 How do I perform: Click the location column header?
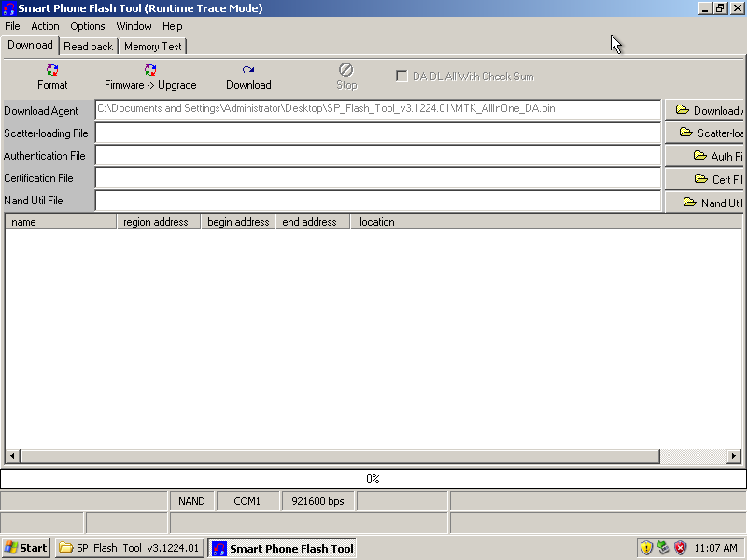point(546,222)
